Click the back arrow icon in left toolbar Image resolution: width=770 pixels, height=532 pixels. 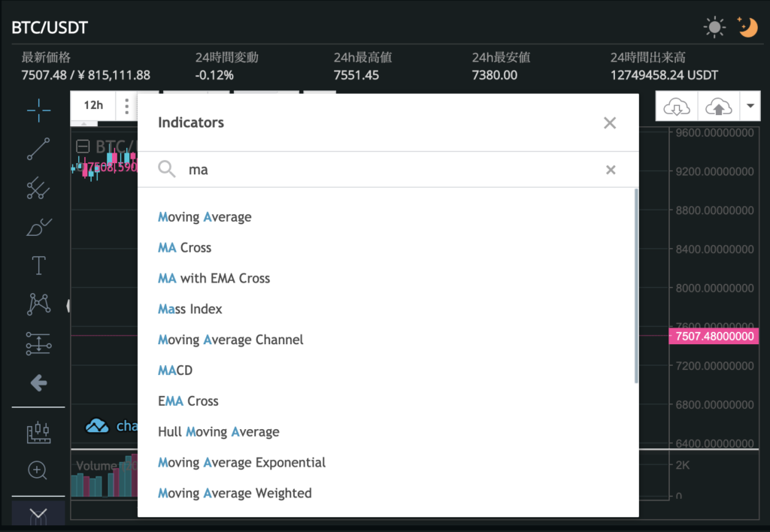coord(38,382)
